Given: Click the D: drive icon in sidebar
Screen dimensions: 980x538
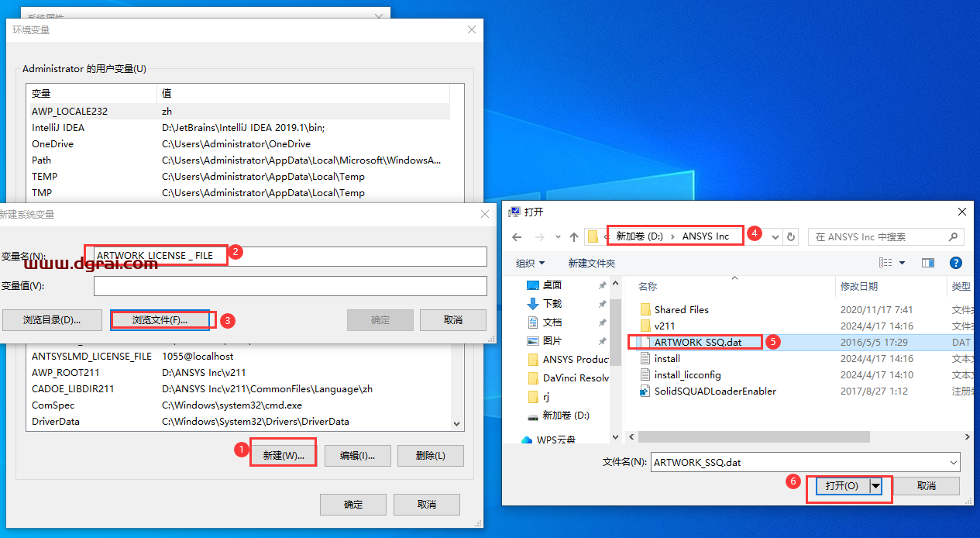Looking at the screenshot, I should click(x=533, y=416).
